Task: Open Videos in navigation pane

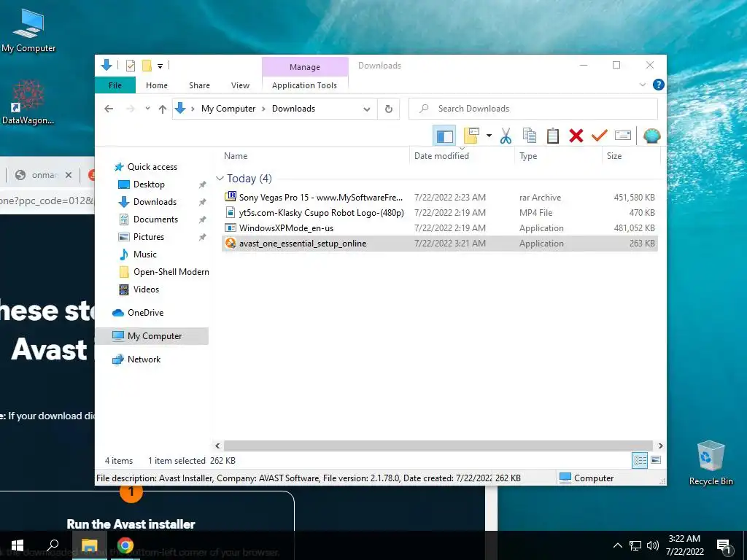Action: (x=146, y=289)
